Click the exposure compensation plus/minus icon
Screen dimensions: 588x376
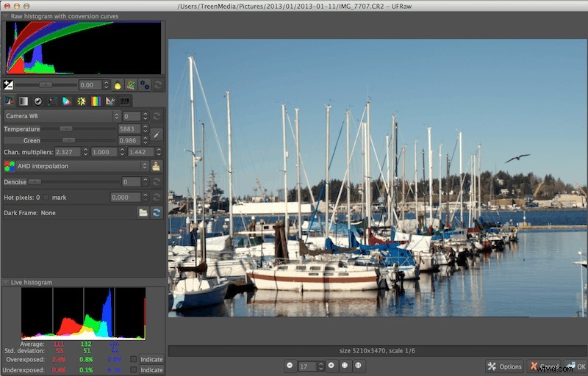[x=8, y=84]
